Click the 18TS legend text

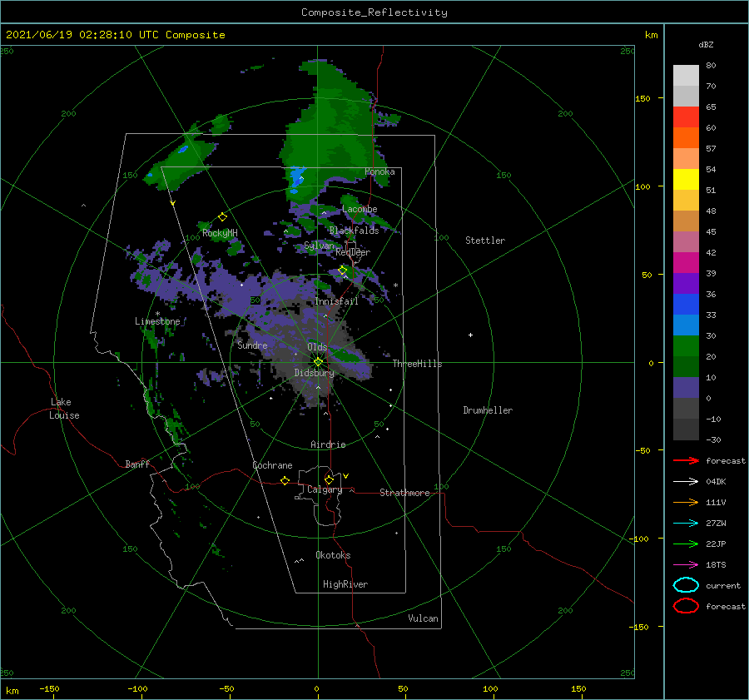click(x=716, y=565)
